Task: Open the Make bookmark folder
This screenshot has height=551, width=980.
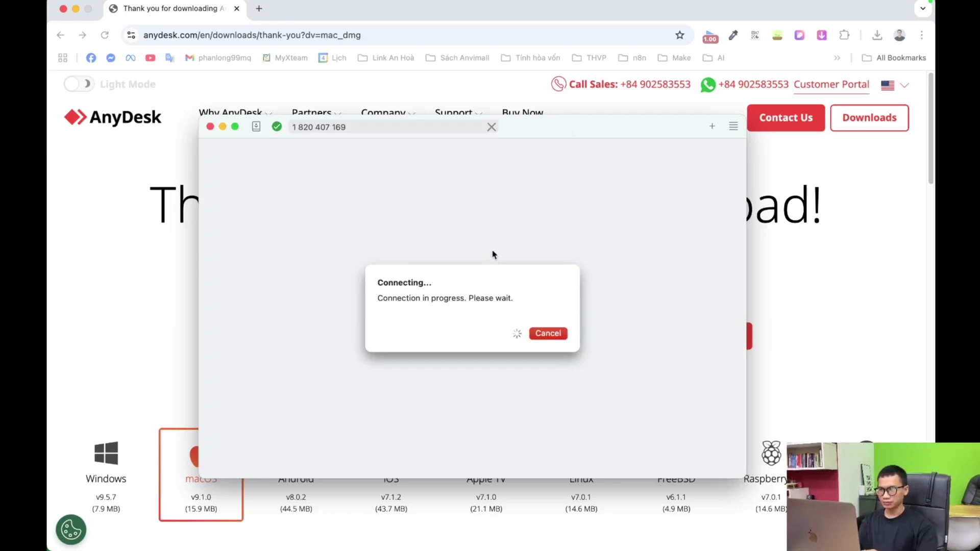Action: [x=674, y=58]
